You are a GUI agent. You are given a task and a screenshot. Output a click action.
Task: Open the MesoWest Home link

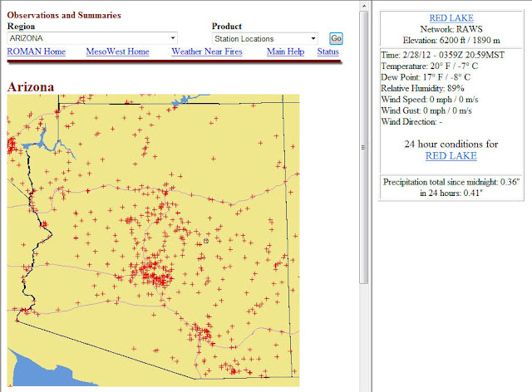pos(117,51)
